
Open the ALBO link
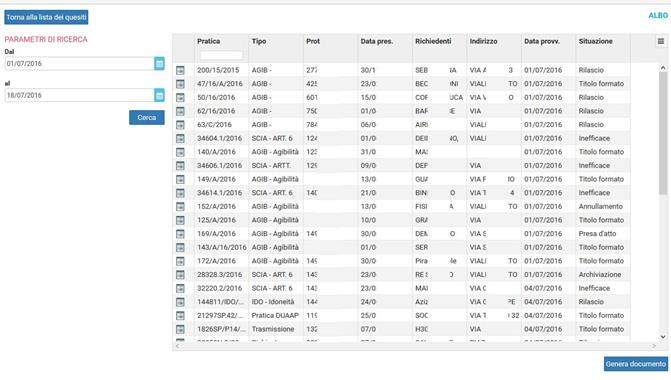658,15
